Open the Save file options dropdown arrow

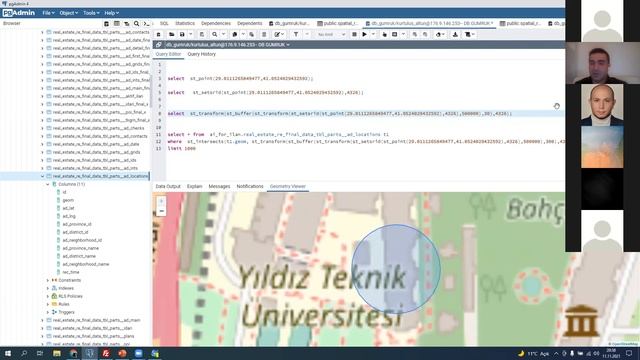click(190, 35)
